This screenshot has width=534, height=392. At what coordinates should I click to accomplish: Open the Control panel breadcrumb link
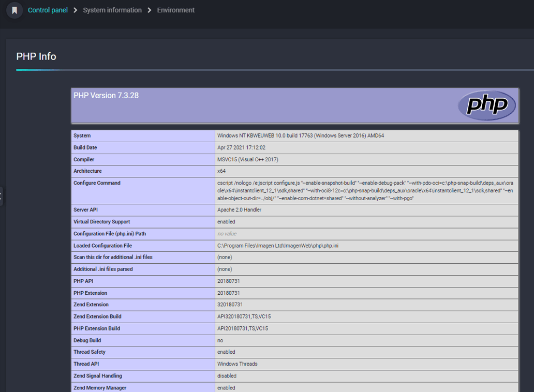[x=48, y=10]
